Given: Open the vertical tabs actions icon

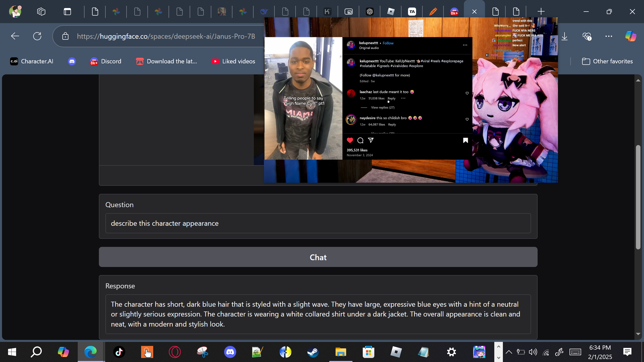Looking at the screenshot, I should point(67,12).
